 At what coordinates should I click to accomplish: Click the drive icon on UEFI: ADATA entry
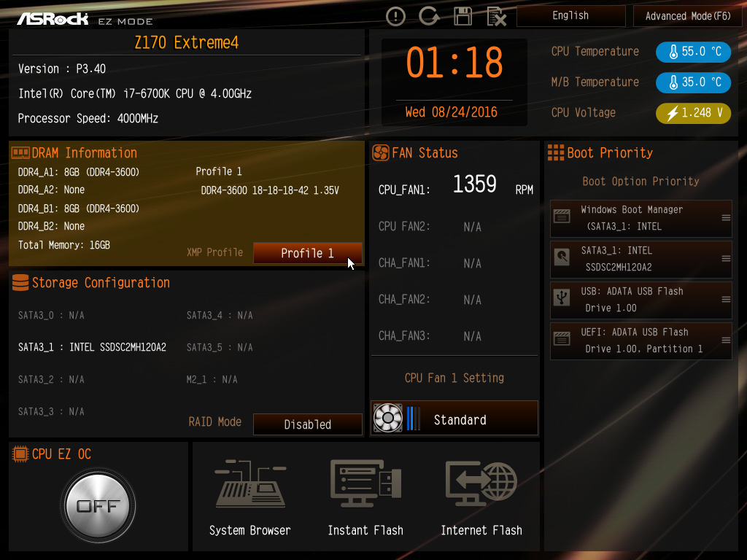tap(562, 338)
